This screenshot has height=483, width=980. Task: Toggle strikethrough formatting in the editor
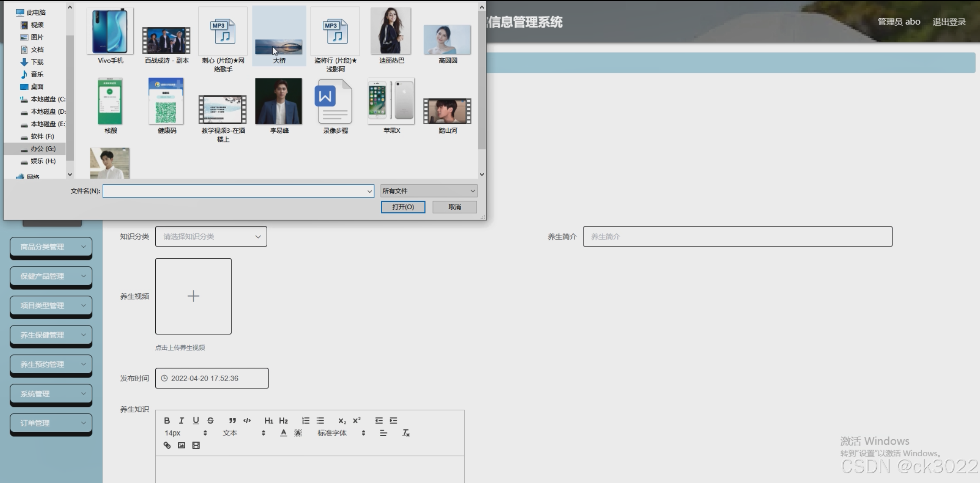tap(210, 421)
